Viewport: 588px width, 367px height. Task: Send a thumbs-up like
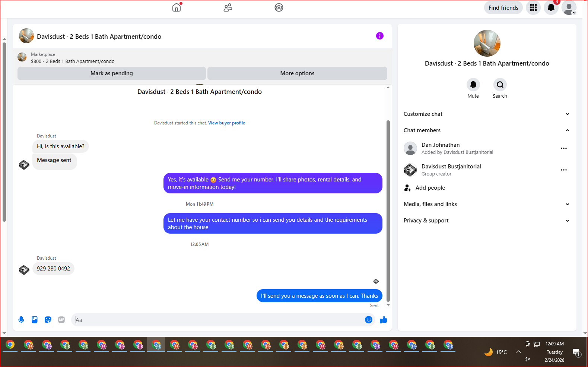click(x=384, y=320)
